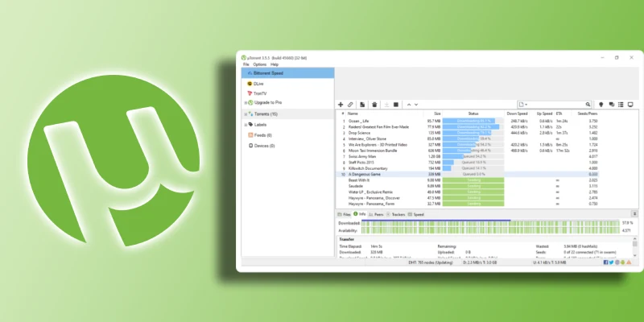The height and width of the screenshot is (322, 644).
Task: Collapse the detail pane with corner arrow
Action: pos(633,215)
